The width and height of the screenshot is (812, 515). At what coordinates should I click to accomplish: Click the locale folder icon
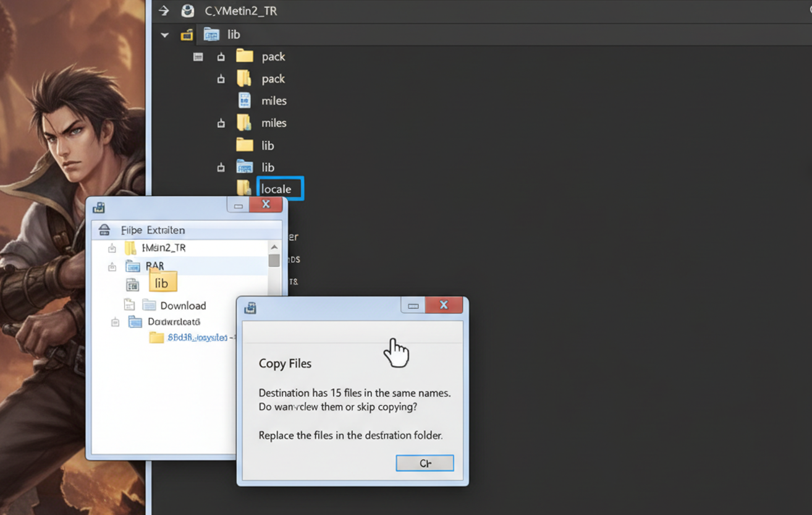pos(244,188)
